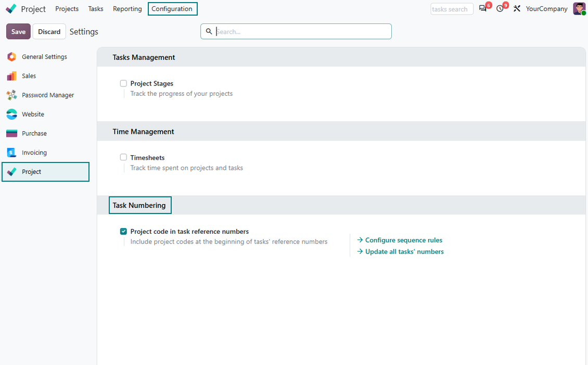
Task: Open the Configuration menu
Action: 173,9
